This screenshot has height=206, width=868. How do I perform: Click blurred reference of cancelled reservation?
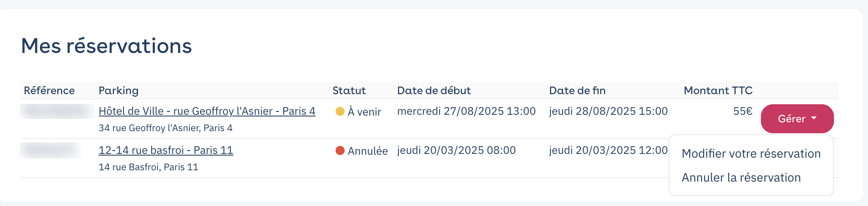tap(50, 151)
